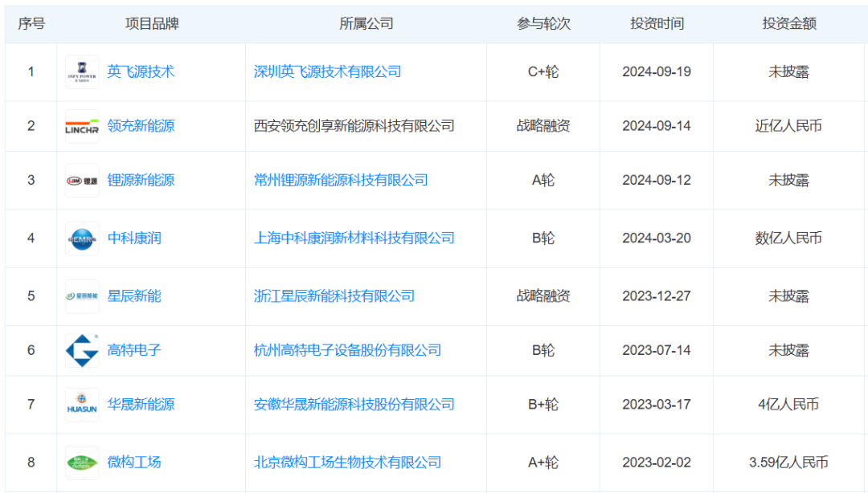Click the 锂源新能源 brand logo
This screenshot has width=868, height=493.
82,181
